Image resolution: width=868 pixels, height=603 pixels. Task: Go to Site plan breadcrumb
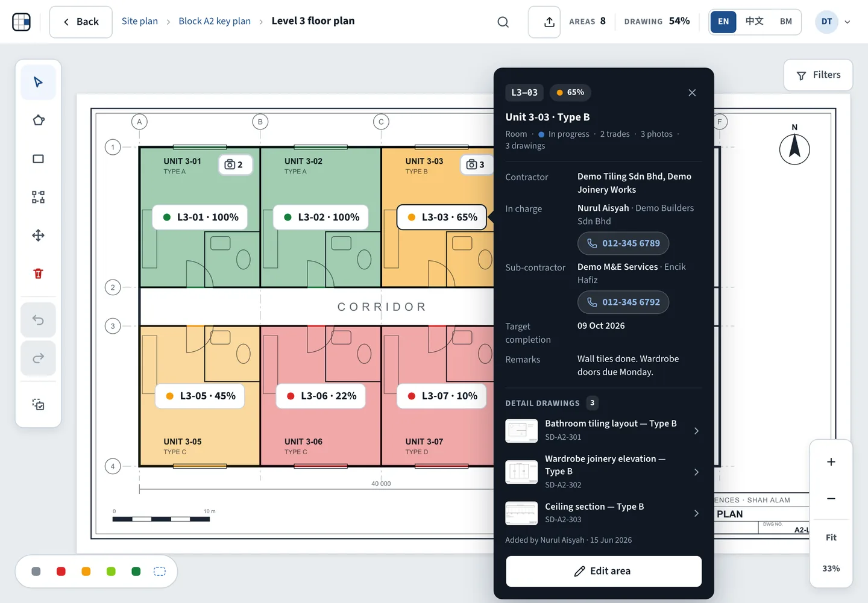click(x=140, y=21)
